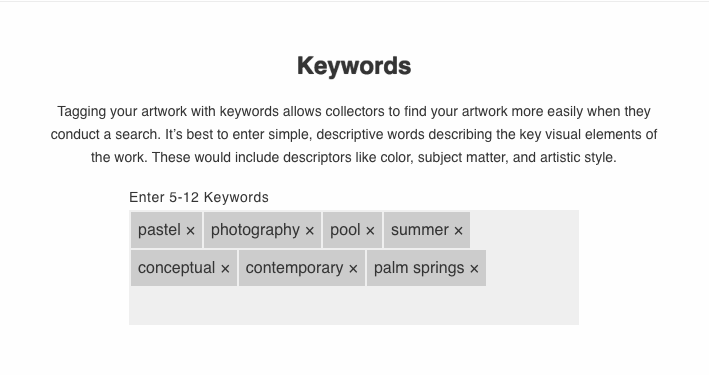Click the contemporary tag label
Screen dimensions: 709x375
pos(294,268)
